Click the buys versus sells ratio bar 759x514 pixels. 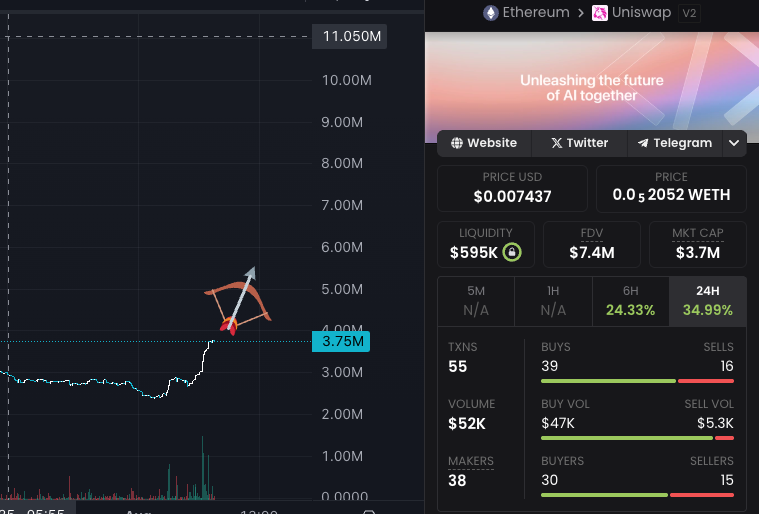click(x=637, y=381)
